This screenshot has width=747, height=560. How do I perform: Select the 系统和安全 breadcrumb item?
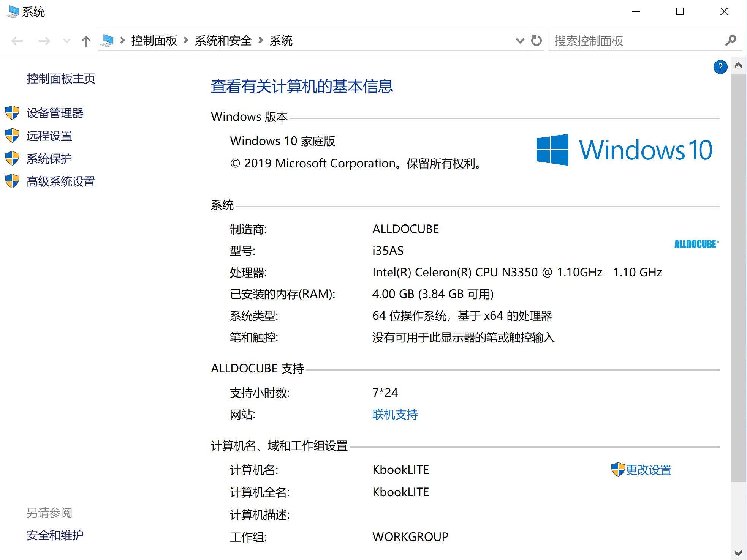(223, 41)
